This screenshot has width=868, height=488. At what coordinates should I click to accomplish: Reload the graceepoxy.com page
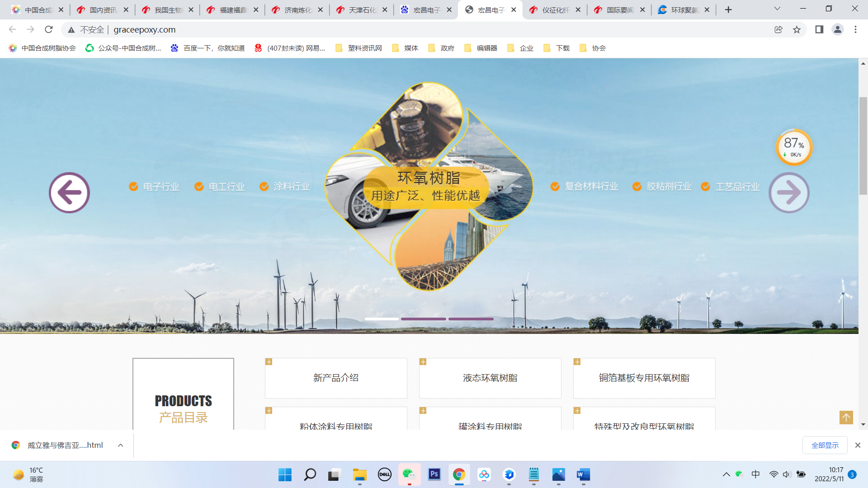coord(48,29)
